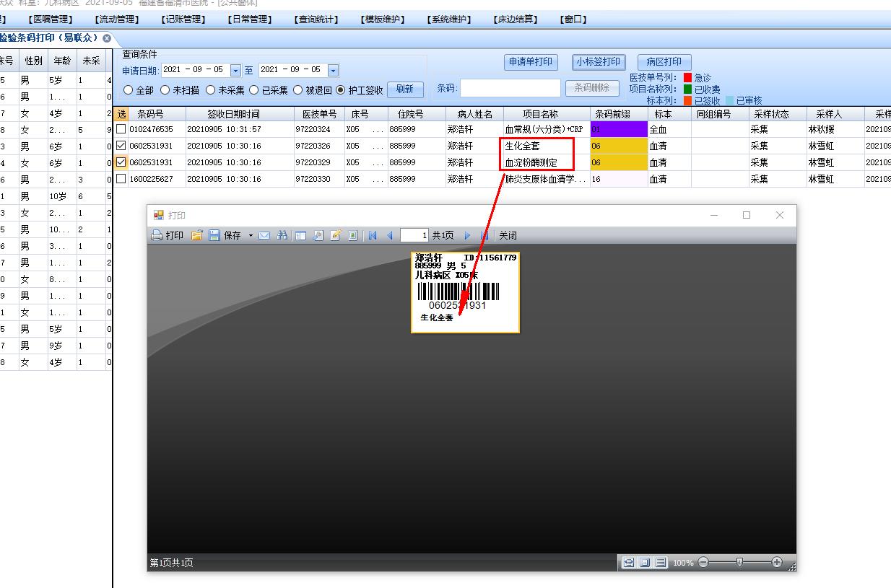The height and width of the screenshot is (588, 891).
Task: Switch to page width view icon
Action: click(x=629, y=562)
